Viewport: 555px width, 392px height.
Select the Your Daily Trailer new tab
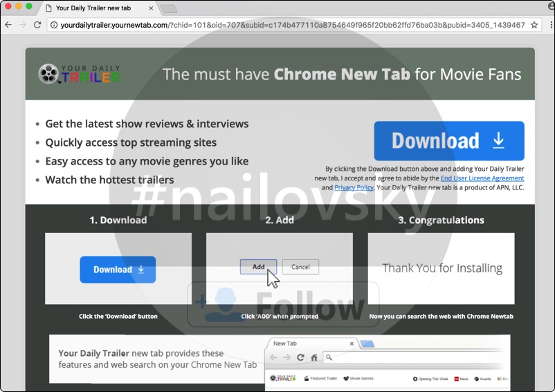[93, 8]
